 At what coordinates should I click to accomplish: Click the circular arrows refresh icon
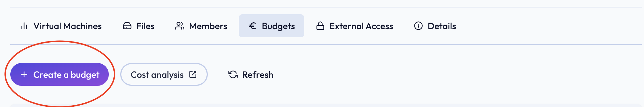point(233,74)
